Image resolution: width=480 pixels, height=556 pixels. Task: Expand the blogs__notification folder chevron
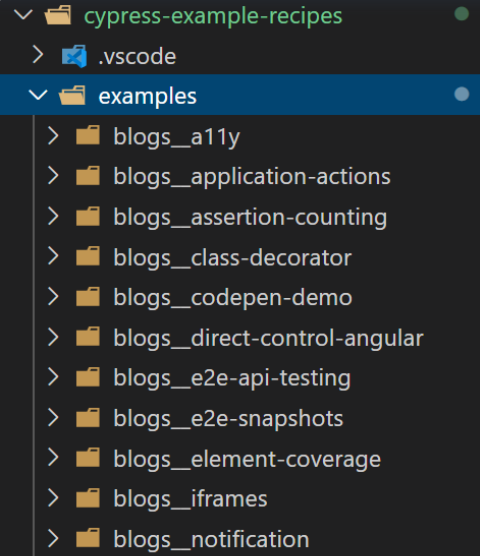click(x=53, y=538)
